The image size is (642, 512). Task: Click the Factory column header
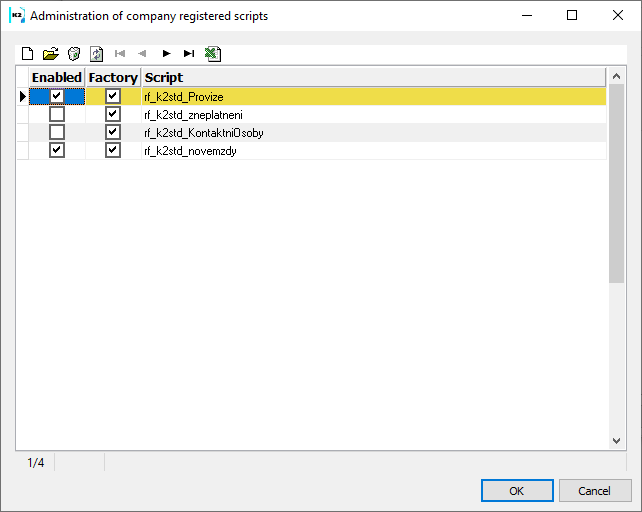(113, 77)
